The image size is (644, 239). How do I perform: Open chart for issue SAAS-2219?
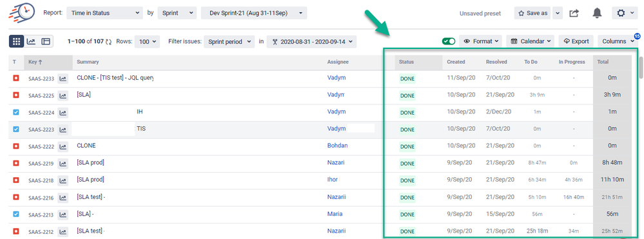pyautogui.click(x=63, y=164)
